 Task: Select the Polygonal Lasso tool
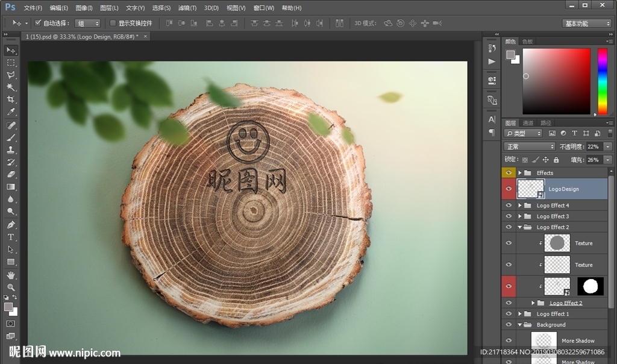point(11,75)
